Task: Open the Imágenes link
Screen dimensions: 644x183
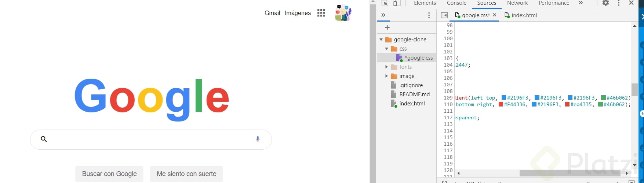Action: (x=298, y=13)
